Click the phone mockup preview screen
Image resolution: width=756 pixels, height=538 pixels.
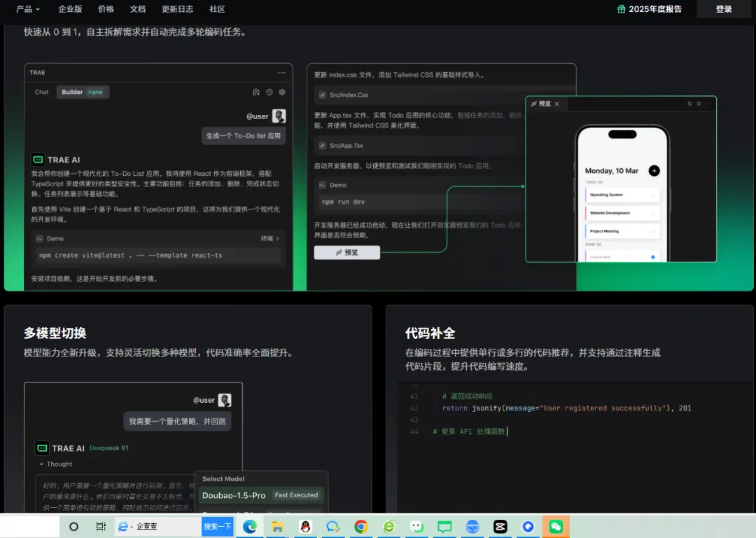click(x=622, y=195)
